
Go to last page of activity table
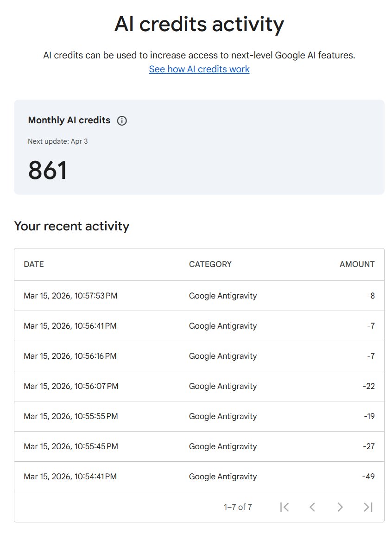[368, 507]
